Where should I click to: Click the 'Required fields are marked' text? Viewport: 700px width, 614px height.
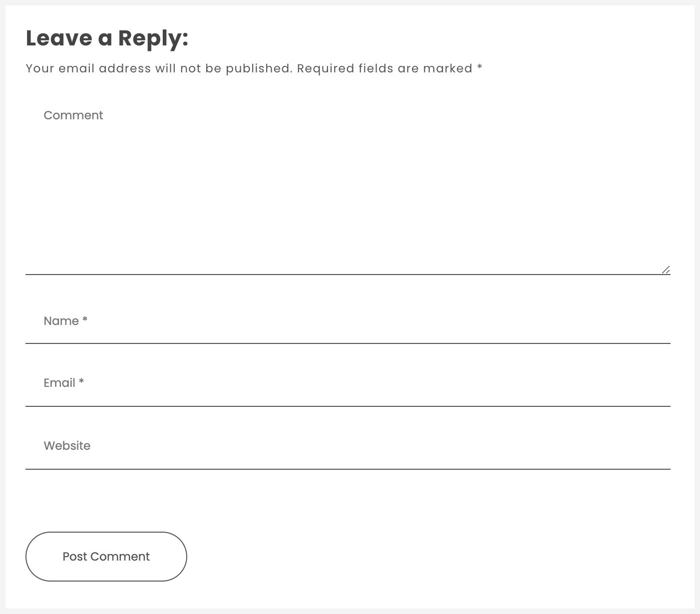pyautogui.click(x=384, y=68)
